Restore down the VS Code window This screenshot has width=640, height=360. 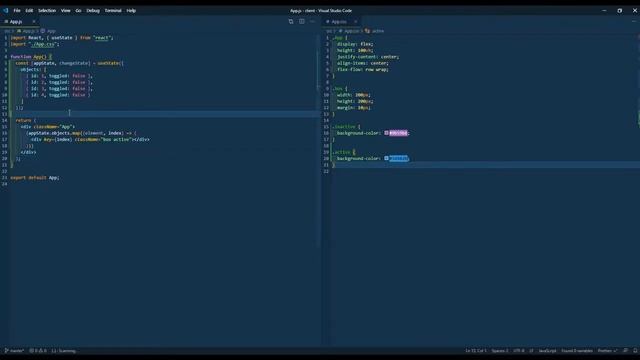[x=620, y=11]
